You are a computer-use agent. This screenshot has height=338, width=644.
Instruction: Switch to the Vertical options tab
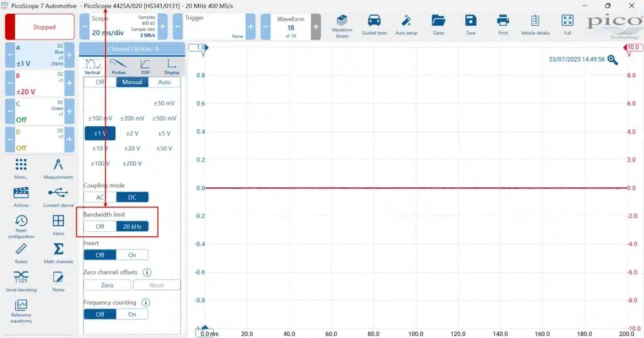tap(92, 67)
